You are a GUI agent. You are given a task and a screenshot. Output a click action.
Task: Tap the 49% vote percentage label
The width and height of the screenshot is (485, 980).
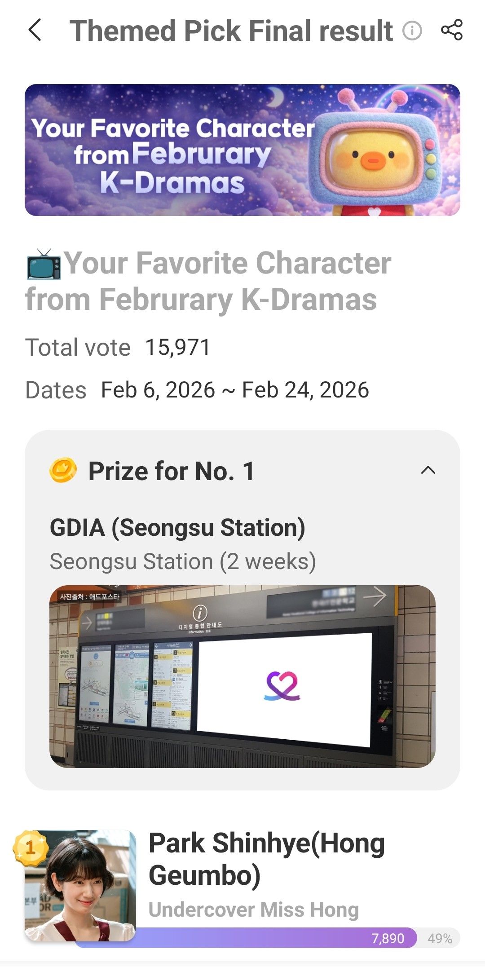440,938
